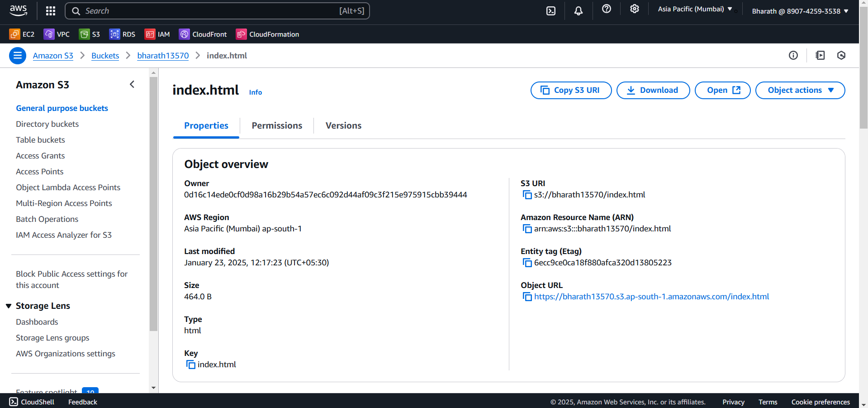
Task: Go to Amazon S3 breadcrumb link
Action: [x=53, y=56]
